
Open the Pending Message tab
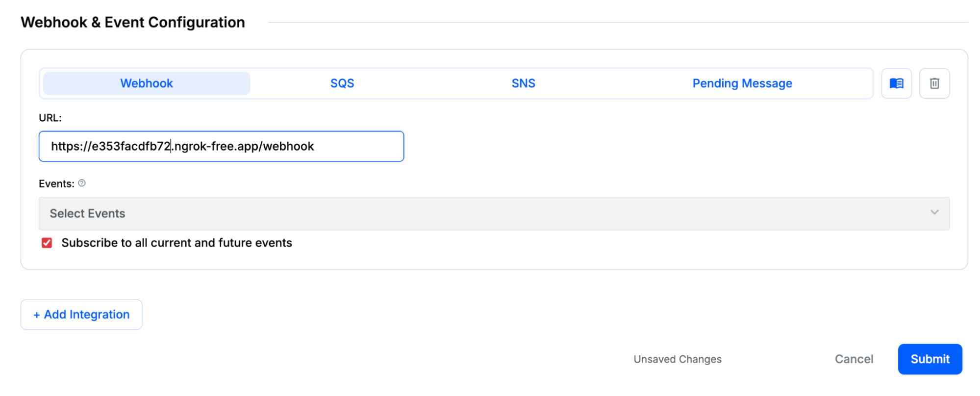742,83
